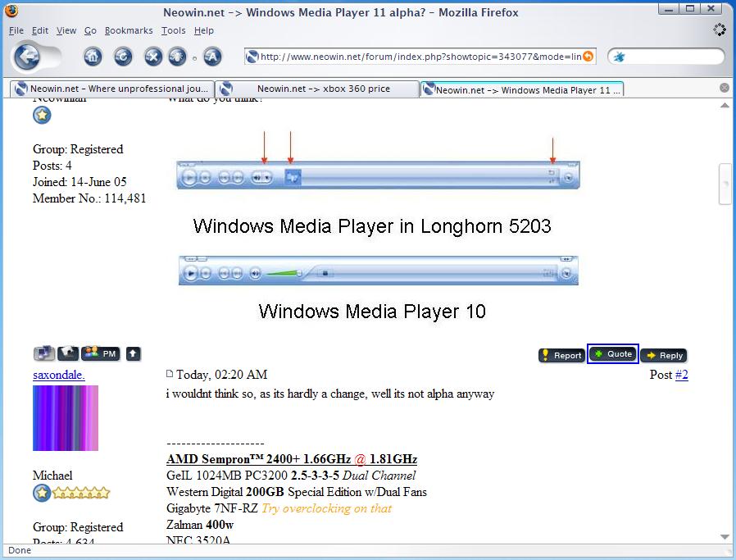The image size is (736, 560).
Task: Send a PM to saxondale
Action: pos(101,353)
